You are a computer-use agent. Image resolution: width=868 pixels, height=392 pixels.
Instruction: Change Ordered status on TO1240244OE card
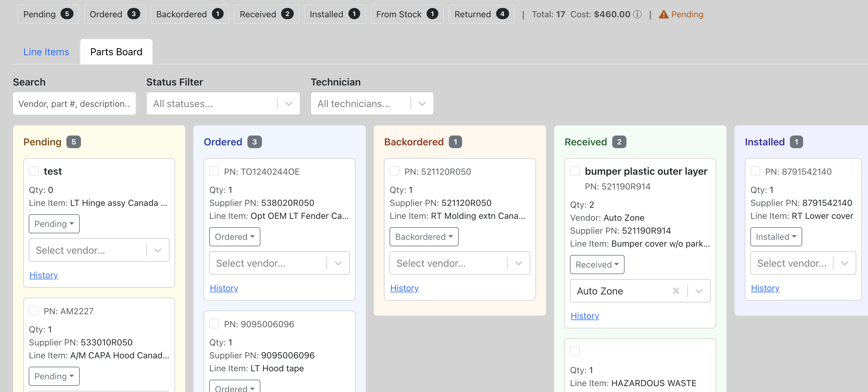(x=234, y=237)
